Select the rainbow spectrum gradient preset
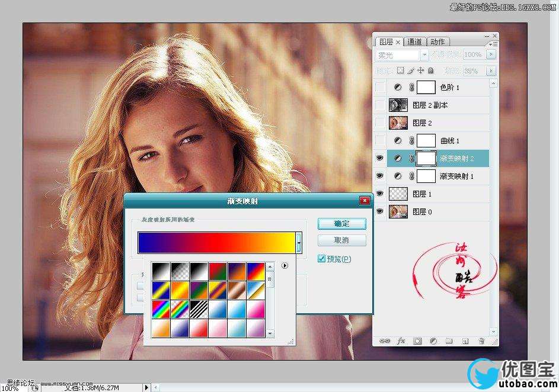 pyautogui.click(x=161, y=309)
